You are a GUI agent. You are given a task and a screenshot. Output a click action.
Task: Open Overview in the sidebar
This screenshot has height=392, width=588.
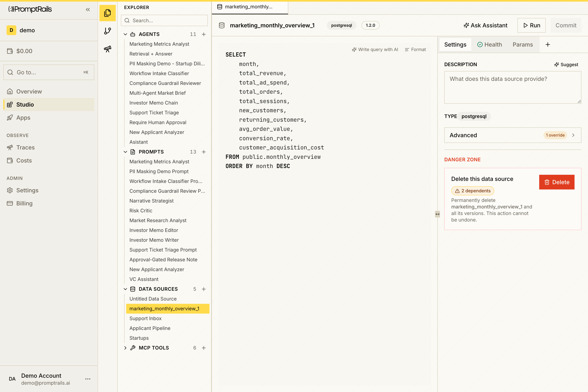click(x=49, y=91)
